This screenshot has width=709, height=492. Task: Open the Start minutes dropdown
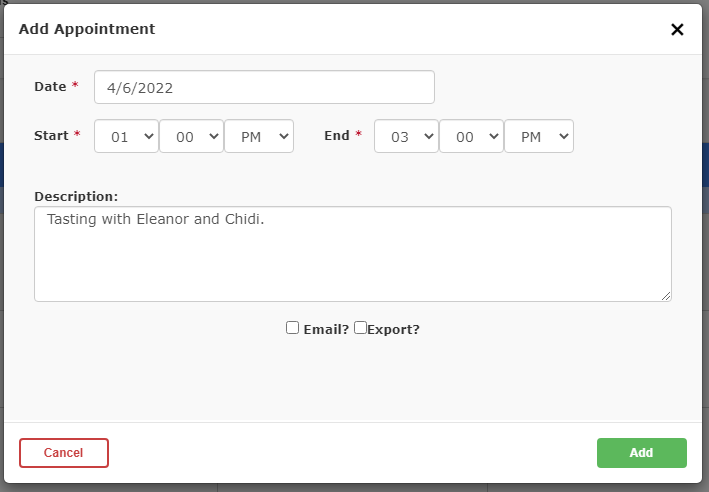[191, 136]
